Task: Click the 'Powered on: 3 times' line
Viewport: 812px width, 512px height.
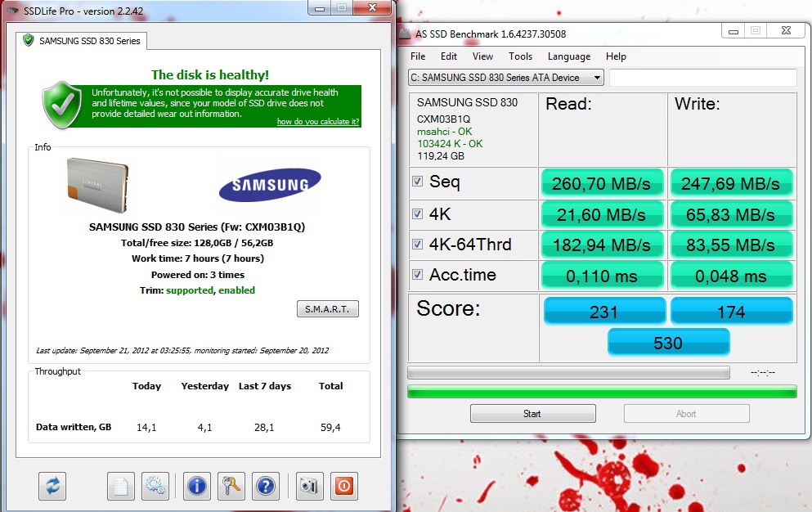Action: (x=197, y=275)
